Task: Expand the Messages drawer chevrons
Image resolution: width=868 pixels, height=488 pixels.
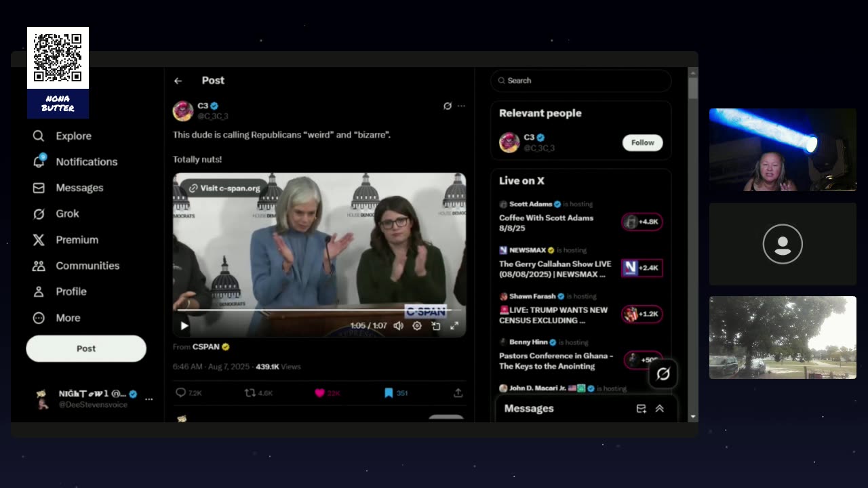Action: 659,409
